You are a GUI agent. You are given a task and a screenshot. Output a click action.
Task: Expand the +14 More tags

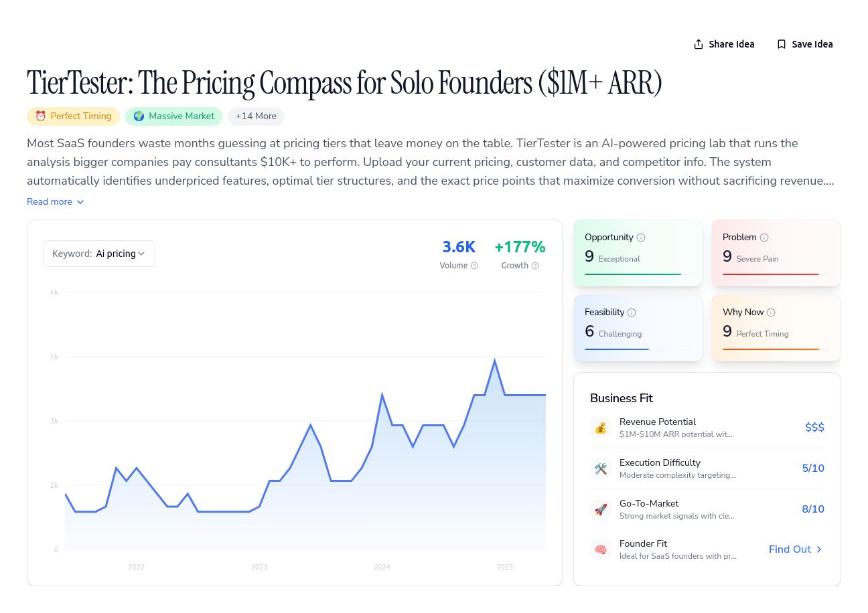[256, 116]
